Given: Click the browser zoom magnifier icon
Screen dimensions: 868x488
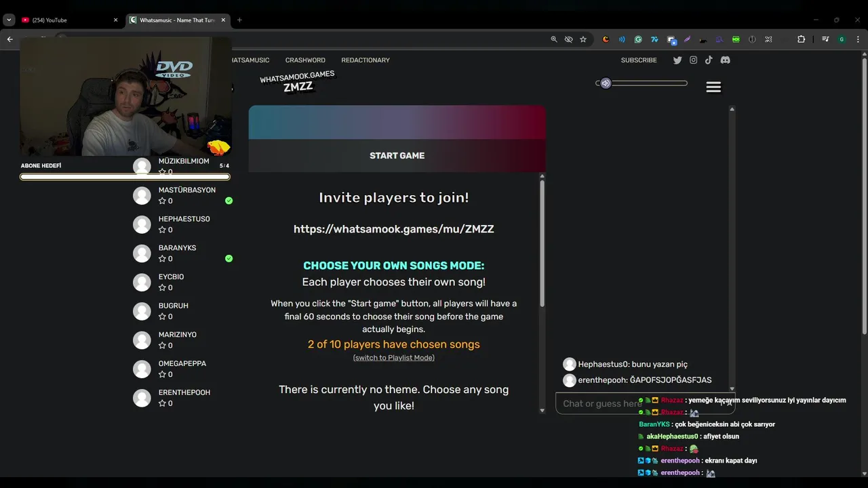Looking at the screenshot, I should [x=554, y=39].
